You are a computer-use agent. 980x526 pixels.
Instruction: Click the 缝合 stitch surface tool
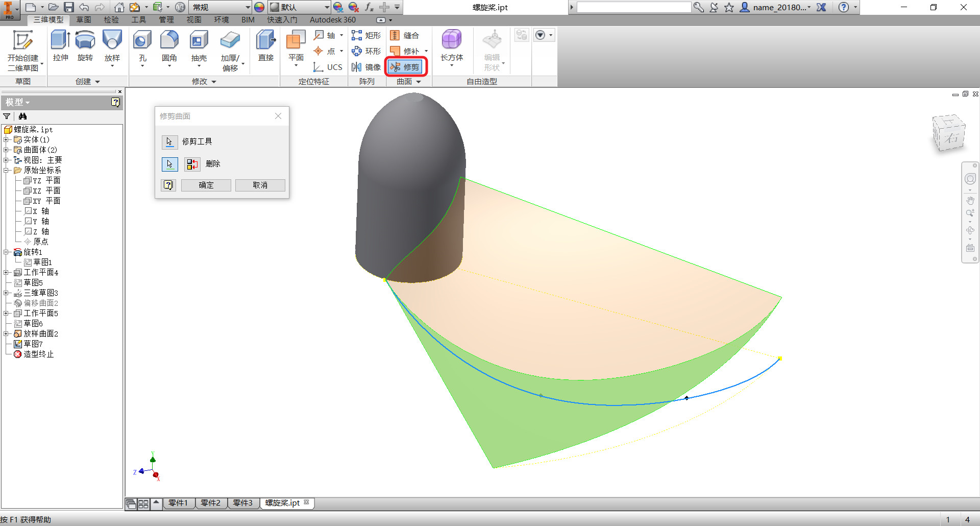pyautogui.click(x=405, y=35)
